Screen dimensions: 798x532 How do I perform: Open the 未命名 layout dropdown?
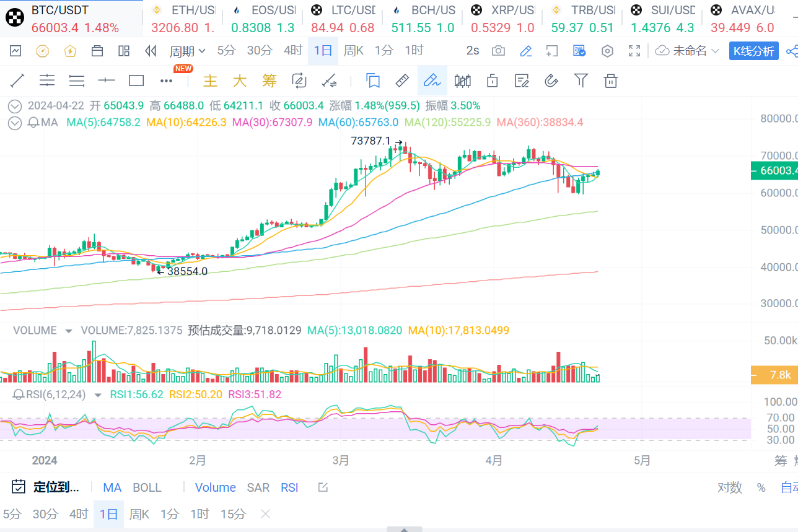(688, 51)
